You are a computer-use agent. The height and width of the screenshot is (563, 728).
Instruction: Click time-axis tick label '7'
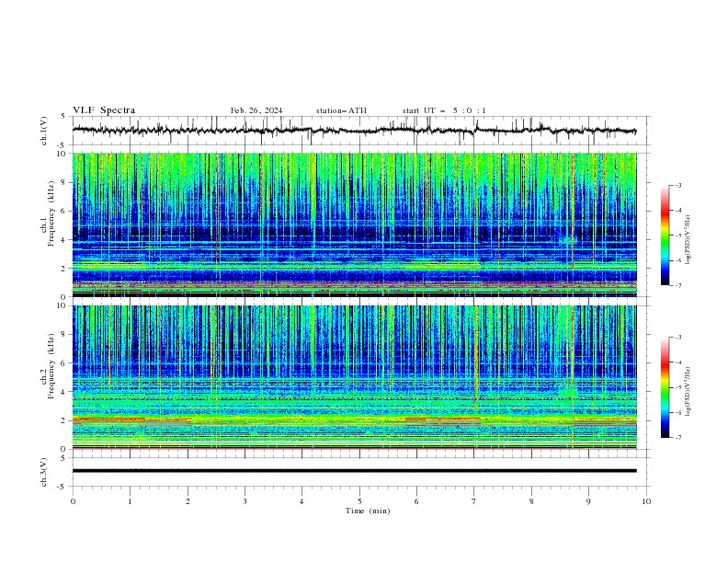point(474,501)
